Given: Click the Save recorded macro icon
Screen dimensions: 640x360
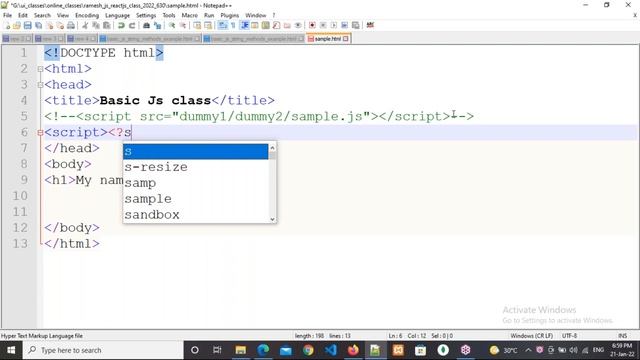Looking at the screenshot, I should tap(356, 25).
